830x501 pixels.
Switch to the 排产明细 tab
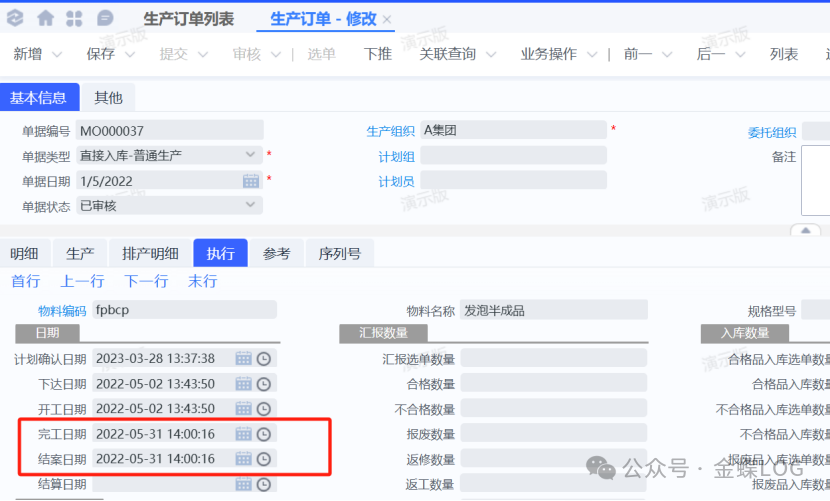point(150,253)
